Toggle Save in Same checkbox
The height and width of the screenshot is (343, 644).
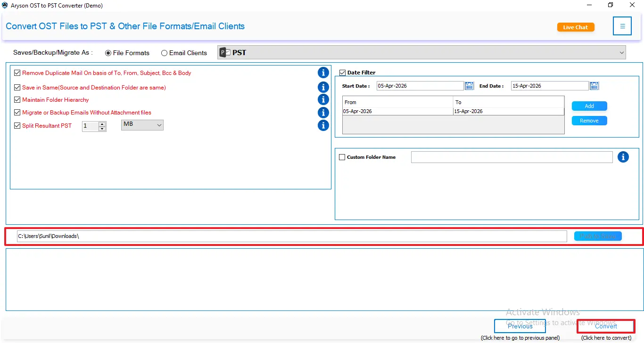click(17, 88)
